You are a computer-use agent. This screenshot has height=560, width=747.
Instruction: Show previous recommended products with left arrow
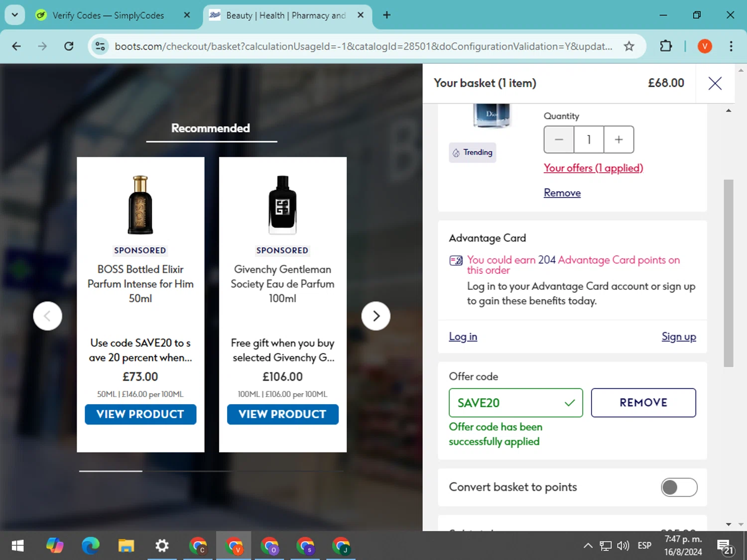click(47, 316)
